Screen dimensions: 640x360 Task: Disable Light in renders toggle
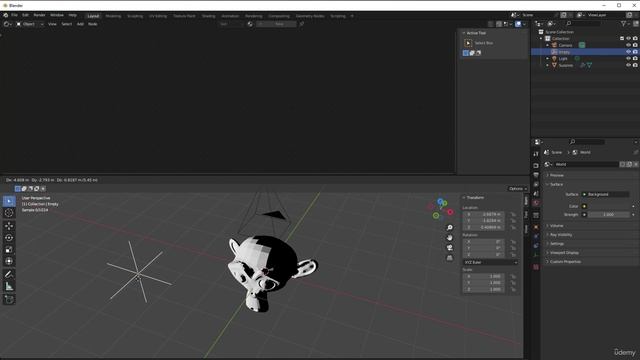click(x=635, y=58)
